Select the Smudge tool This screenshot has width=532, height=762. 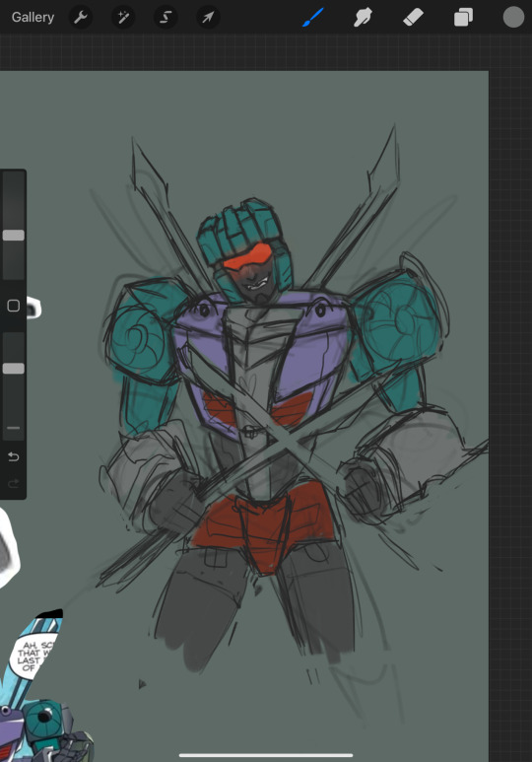(x=363, y=18)
